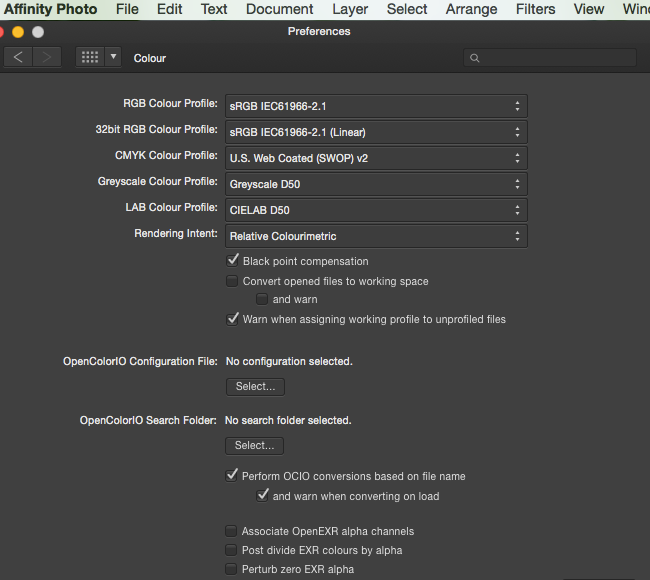
Task: Open the Greyscale Colour Profile dropdown
Action: coord(376,184)
